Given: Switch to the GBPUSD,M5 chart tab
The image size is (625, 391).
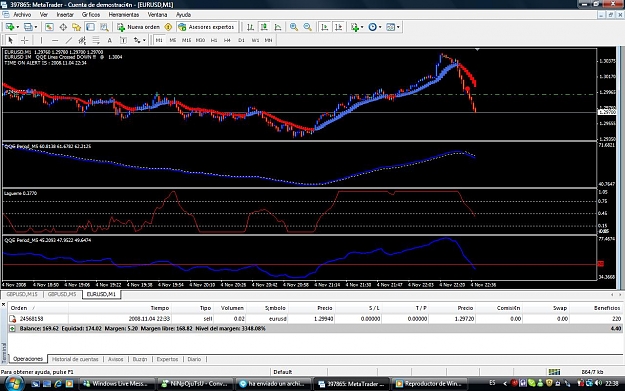Looking at the screenshot, I should pyautogui.click(x=62, y=294).
